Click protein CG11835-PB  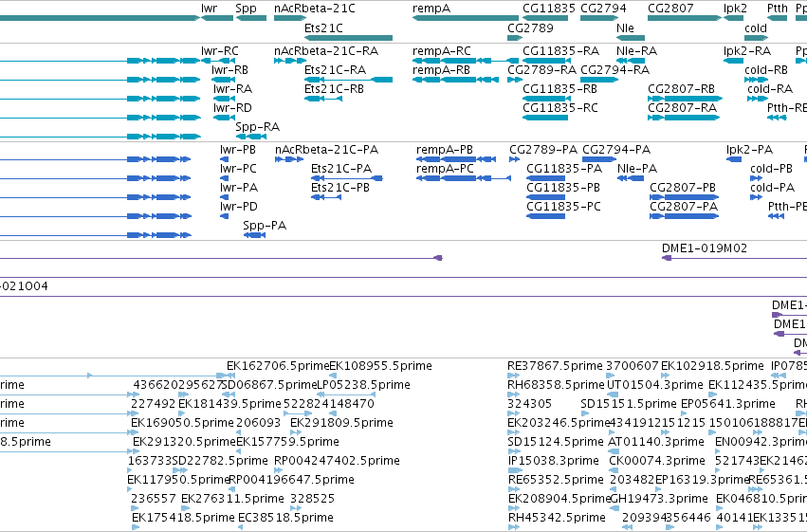(563, 187)
